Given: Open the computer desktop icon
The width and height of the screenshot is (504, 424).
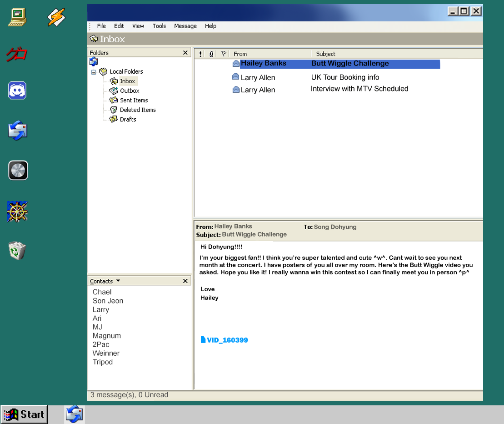Looking at the screenshot, I should (17, 17).
